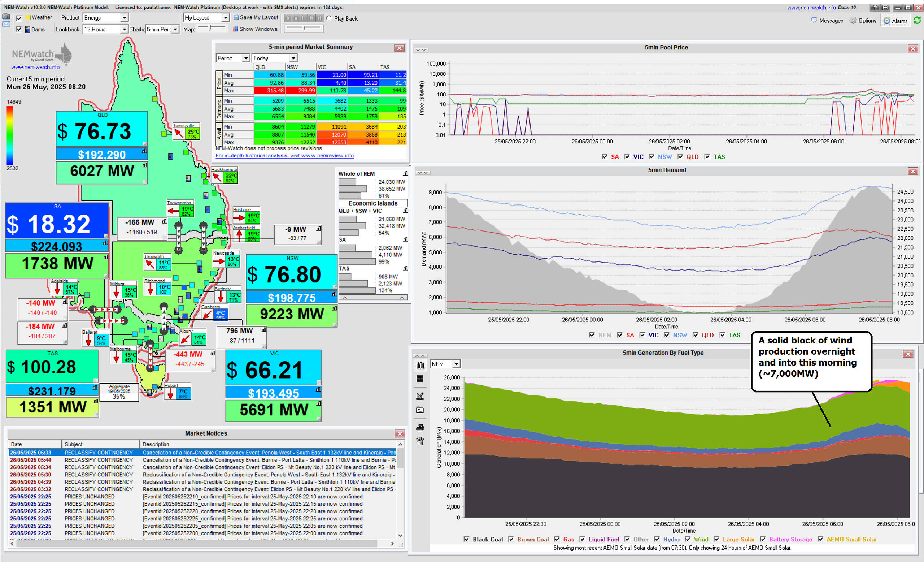
Task: Toggle QLD checkbox in Demand legend
Action: [695, 335]
